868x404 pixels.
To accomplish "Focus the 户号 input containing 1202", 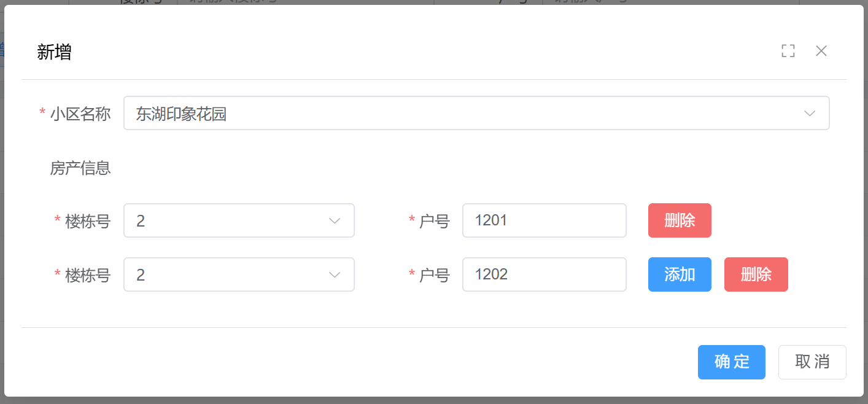I will [544, 275].
